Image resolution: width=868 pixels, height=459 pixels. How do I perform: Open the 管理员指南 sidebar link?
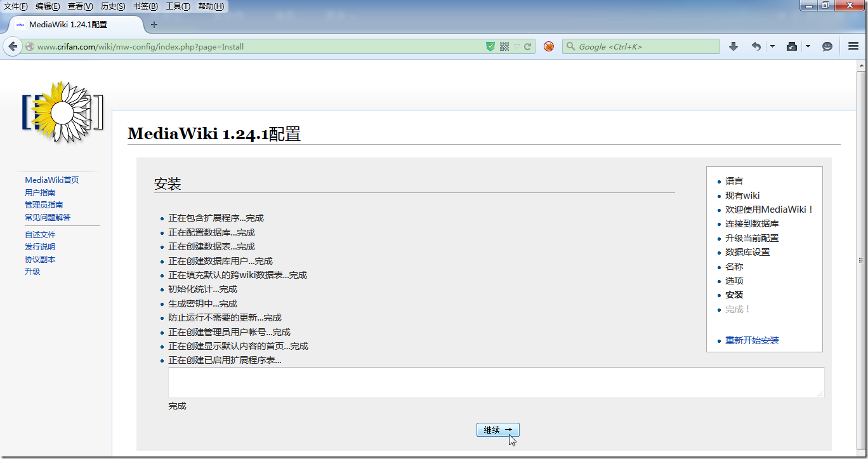44,204
